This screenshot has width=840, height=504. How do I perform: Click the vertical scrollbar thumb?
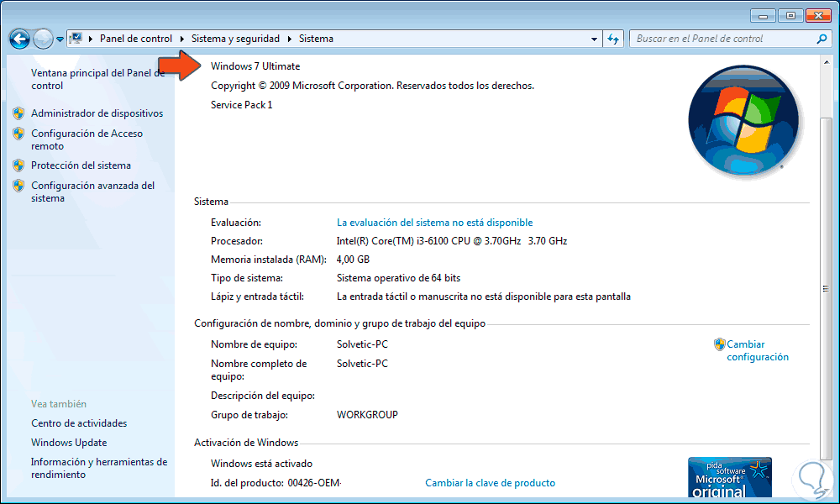(826, 288)
